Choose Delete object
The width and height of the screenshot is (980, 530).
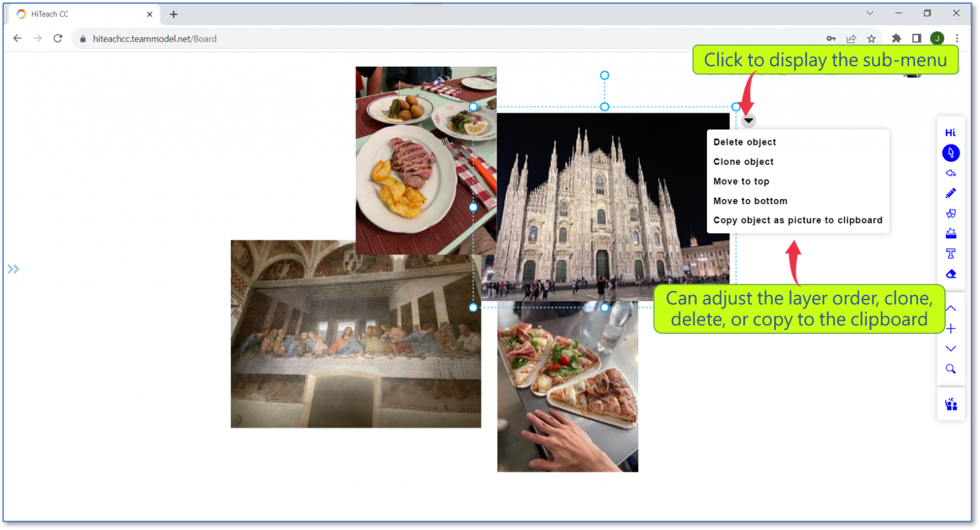(744, 142)
